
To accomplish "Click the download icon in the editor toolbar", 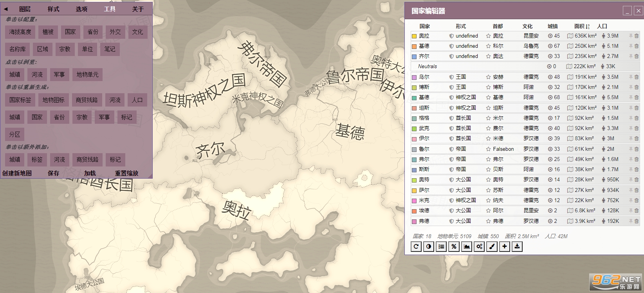I will [517, 246].
